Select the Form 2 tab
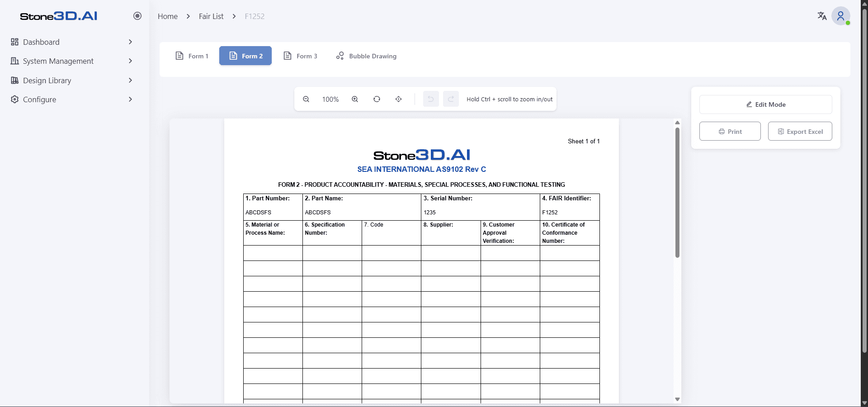 (x=245, y=56)
